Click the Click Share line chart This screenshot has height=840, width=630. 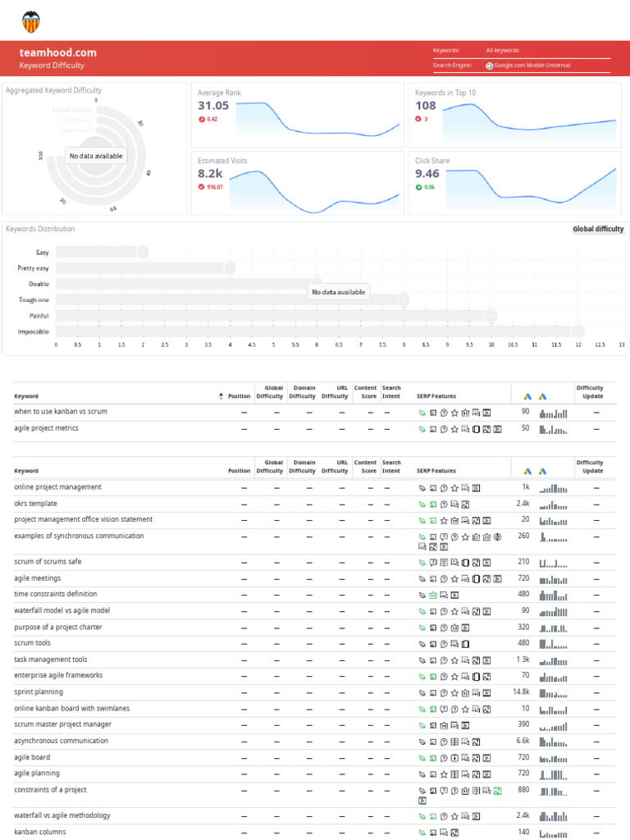[x=531, y=189]
